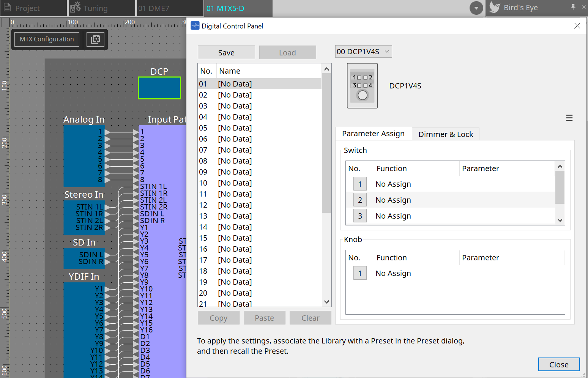Switch to the Dimmer & Lock tab
Viewport: 588px width, 378px height.
coord(445,134)
